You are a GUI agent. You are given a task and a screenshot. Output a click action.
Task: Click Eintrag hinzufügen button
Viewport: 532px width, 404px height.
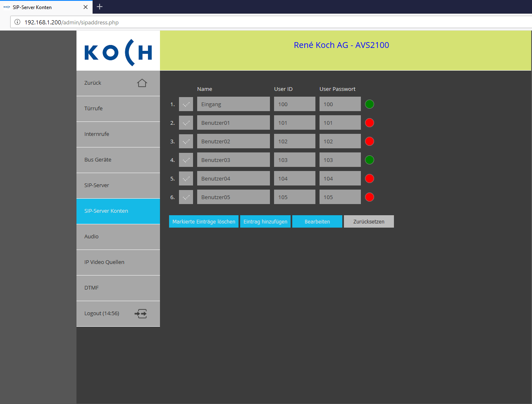click(x=265, y=221)
